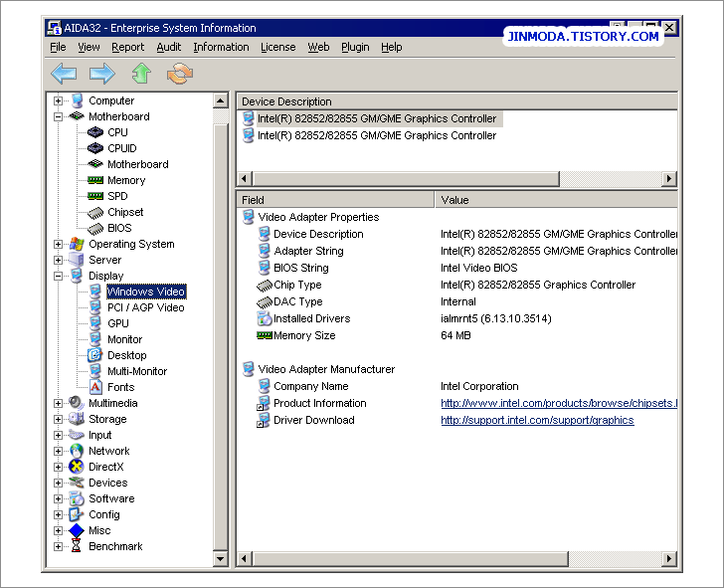This screenshot has height=588, width=724.
Task: Expand the Network tree node
Action: point(58,451)
